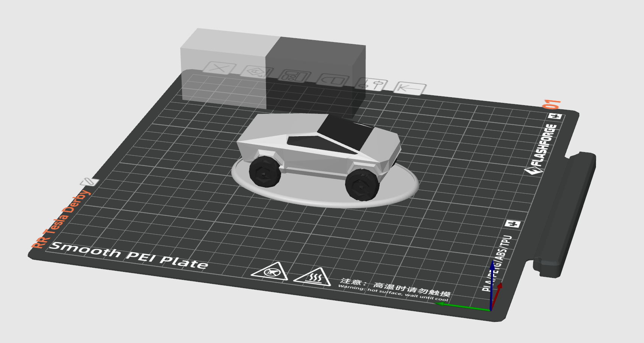Click the arrange objects icon on the plate
644x343 pixels.
click(294, 76)
